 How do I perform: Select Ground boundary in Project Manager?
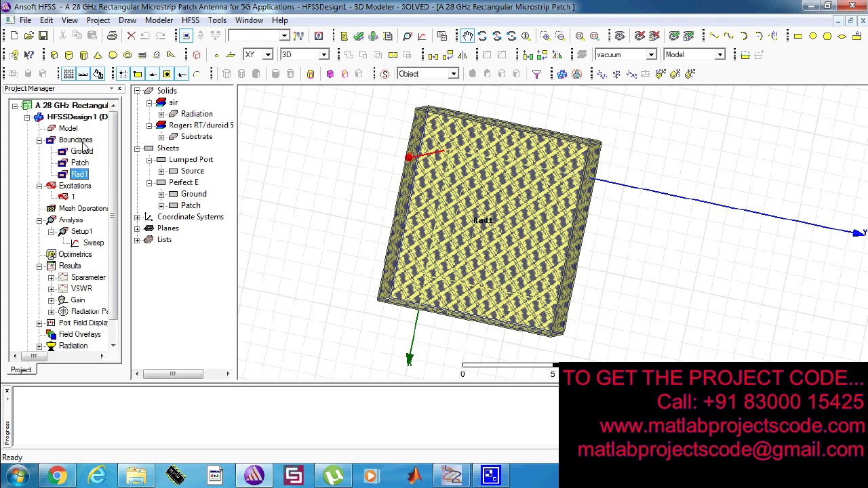click(81, 151)
